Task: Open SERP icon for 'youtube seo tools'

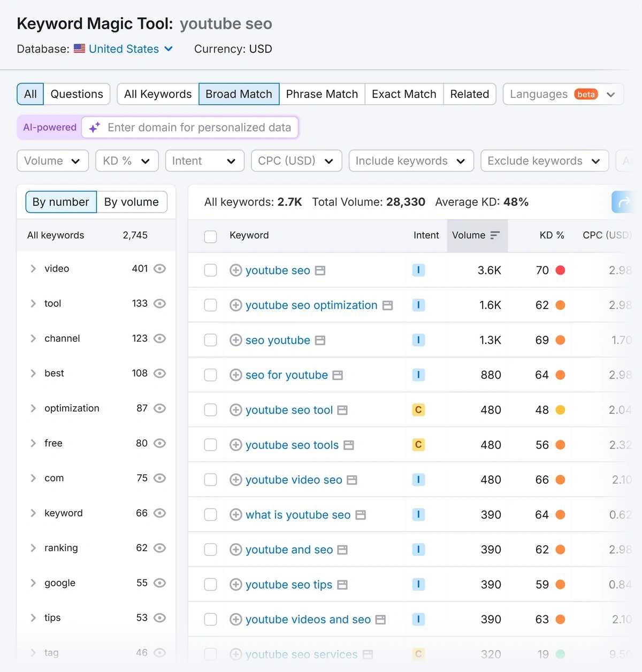Action: 349,445
